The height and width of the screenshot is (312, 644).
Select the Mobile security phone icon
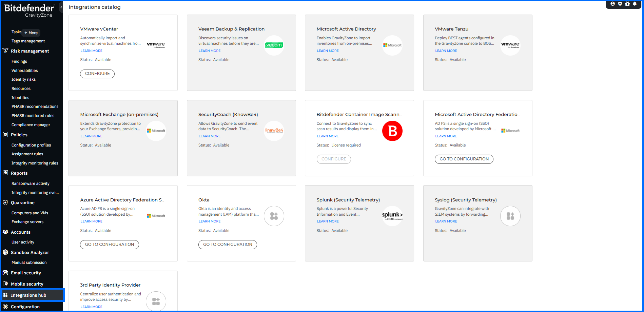point(5,284)
